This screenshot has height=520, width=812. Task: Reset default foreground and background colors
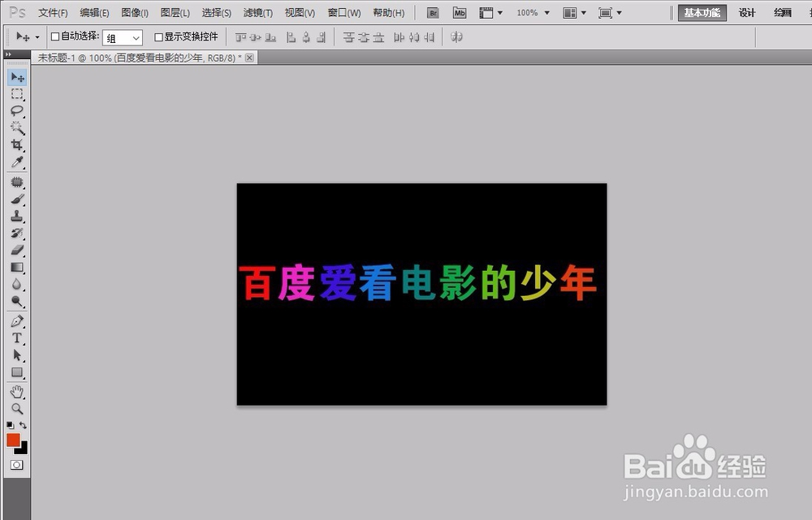tap(11, 425)
